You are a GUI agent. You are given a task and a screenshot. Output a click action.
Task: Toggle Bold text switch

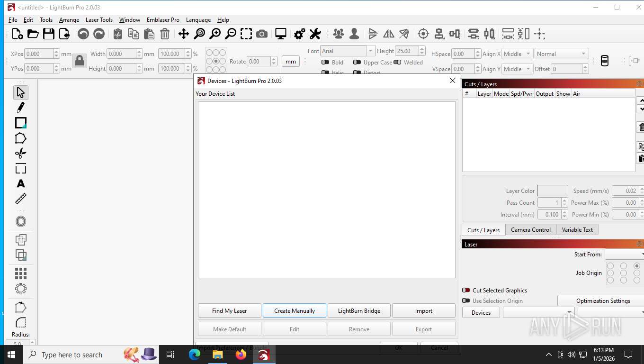tap(325, 62)
